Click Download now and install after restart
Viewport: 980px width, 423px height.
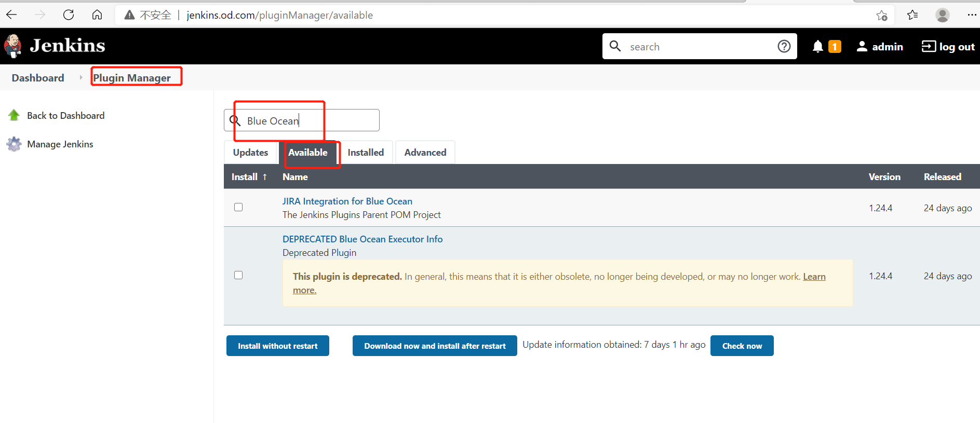435,346
